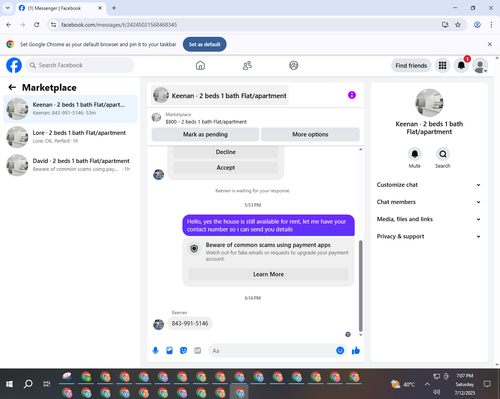The image size is (500, 399).
Task: Click Set as default button
Action: pyautogui.click(x=205, y=44)
